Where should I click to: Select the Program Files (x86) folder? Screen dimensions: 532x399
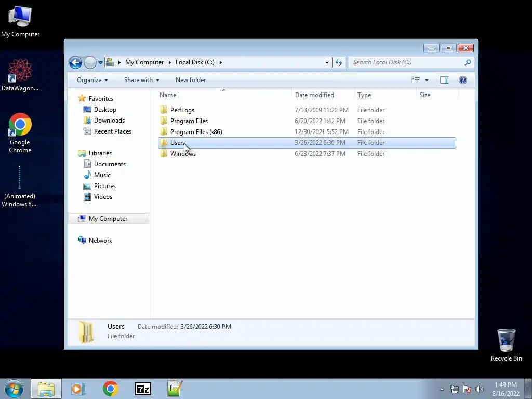click(196, 132)
